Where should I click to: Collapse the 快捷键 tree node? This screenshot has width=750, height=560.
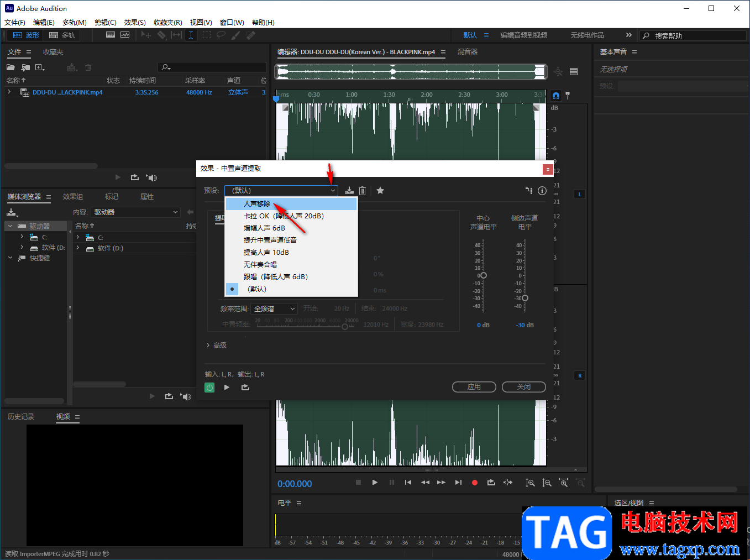pyautogui.click(x=10, y=258)
